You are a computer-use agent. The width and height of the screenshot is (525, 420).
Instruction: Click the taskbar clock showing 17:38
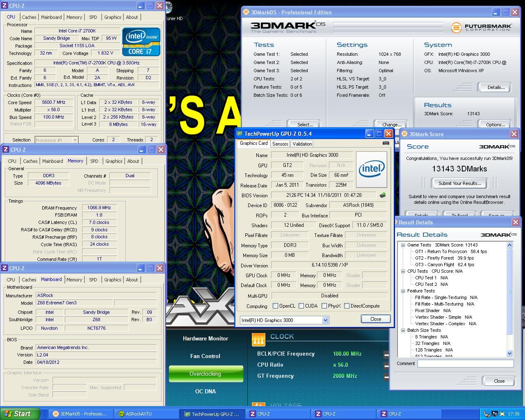pos(514,414)
